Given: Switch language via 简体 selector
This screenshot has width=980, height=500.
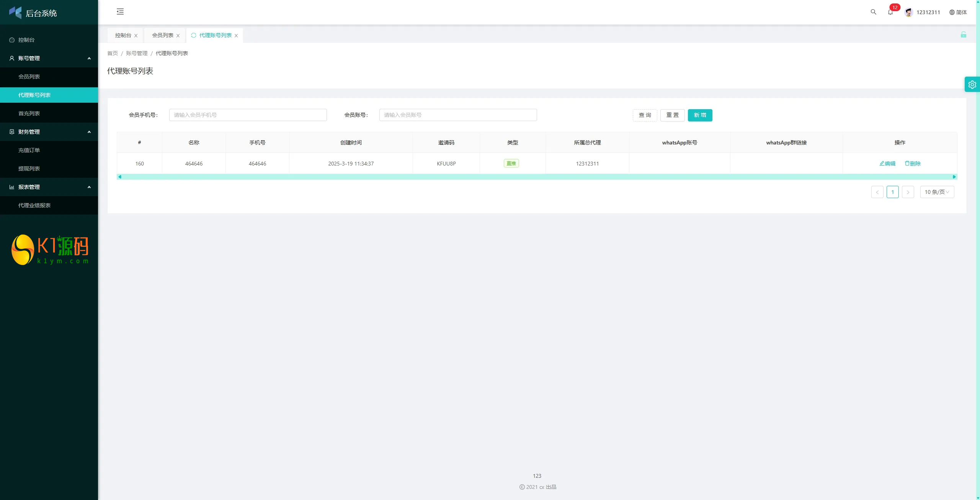Looking at the screenshot, I should pyautogui.click(x=958, y=12).
